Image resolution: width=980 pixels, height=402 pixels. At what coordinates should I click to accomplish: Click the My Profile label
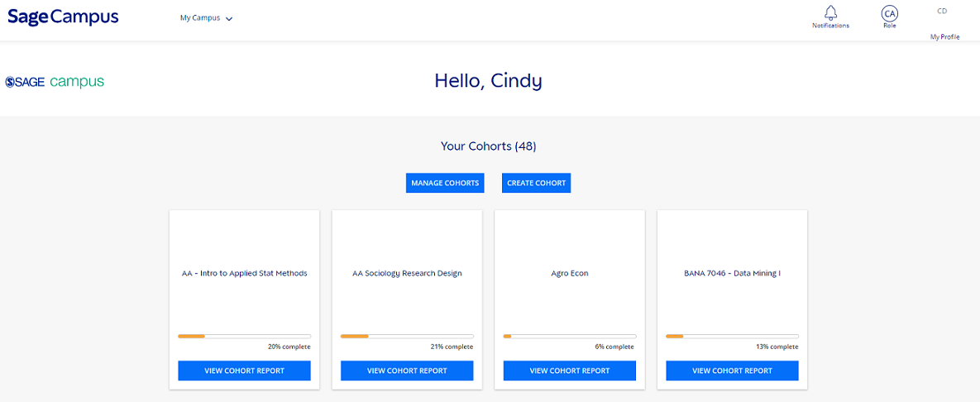[944, 37]
